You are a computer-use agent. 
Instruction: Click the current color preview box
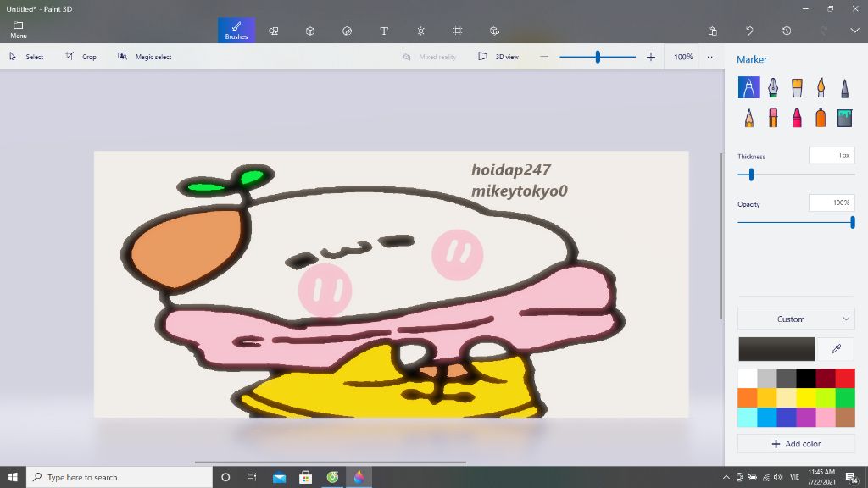tap(776, 348)
